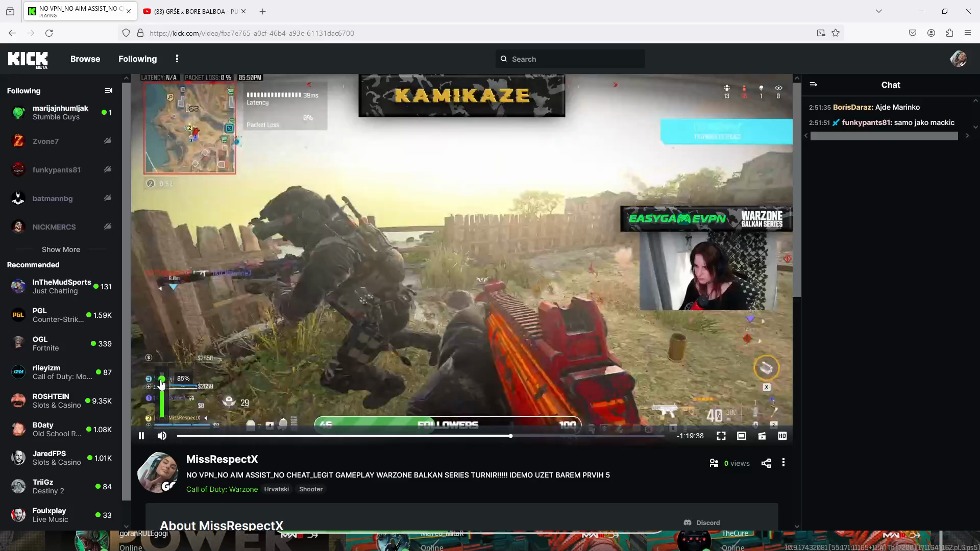Select the Shooter tag
The height and width of the screenshot is (551, 980).
point(311,489)
